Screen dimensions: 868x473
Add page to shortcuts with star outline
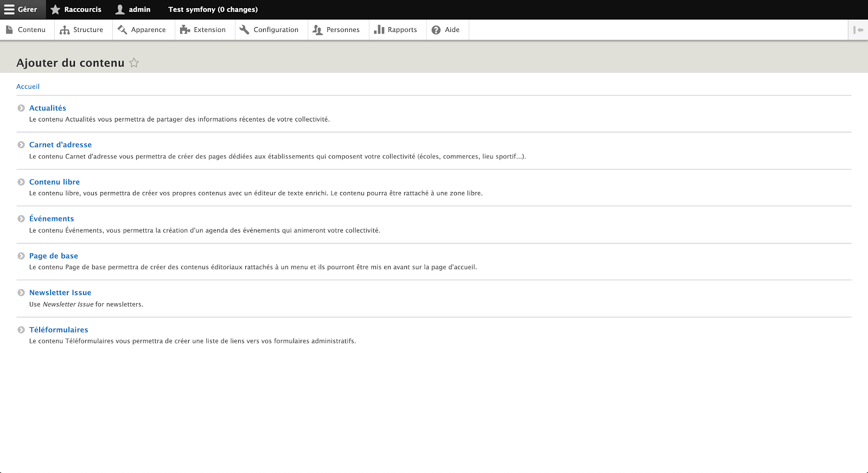(134, 63)
